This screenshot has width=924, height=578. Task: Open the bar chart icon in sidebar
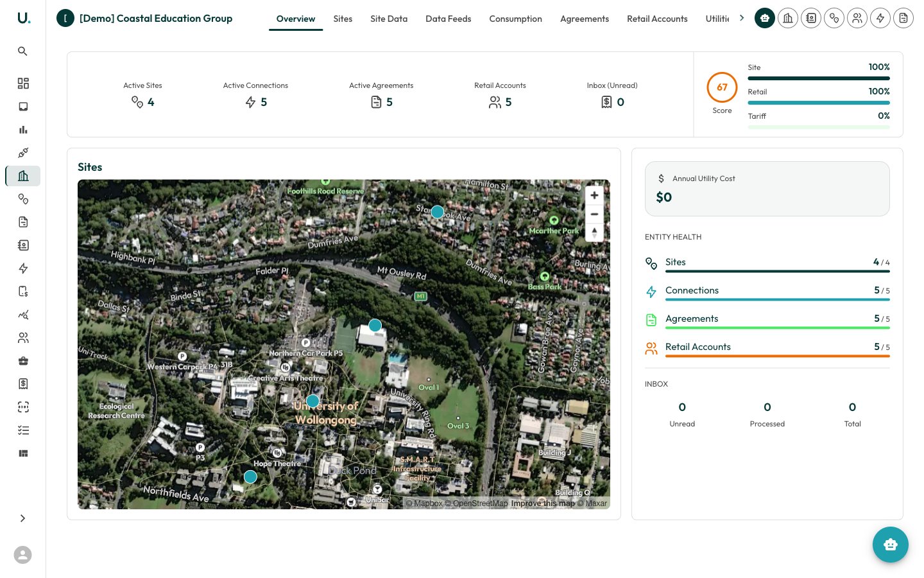[x=23, y=130]
